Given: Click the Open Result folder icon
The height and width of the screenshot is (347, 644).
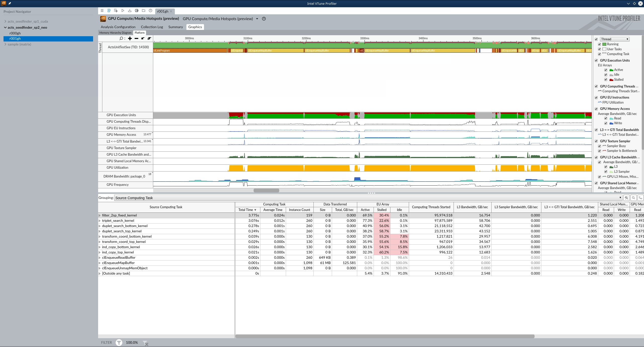Looking at the screenshot, I should click(x=143, y=11).
